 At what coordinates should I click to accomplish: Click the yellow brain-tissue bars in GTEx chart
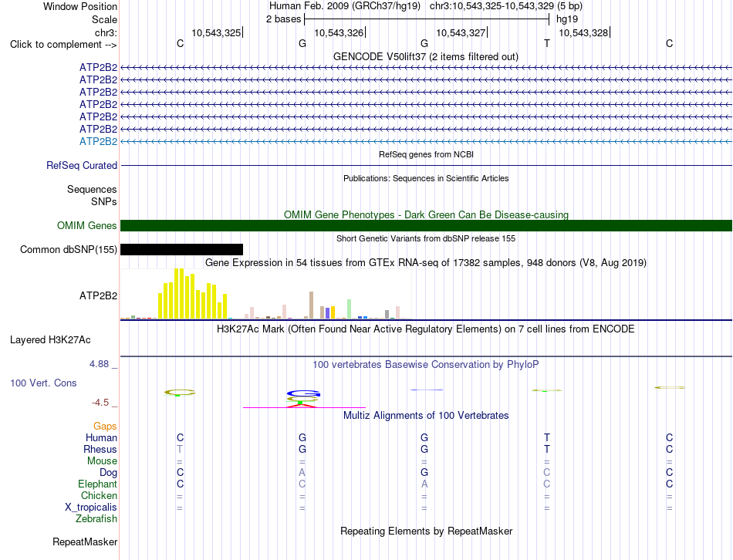pyautogui.click(x=193, y=294)
